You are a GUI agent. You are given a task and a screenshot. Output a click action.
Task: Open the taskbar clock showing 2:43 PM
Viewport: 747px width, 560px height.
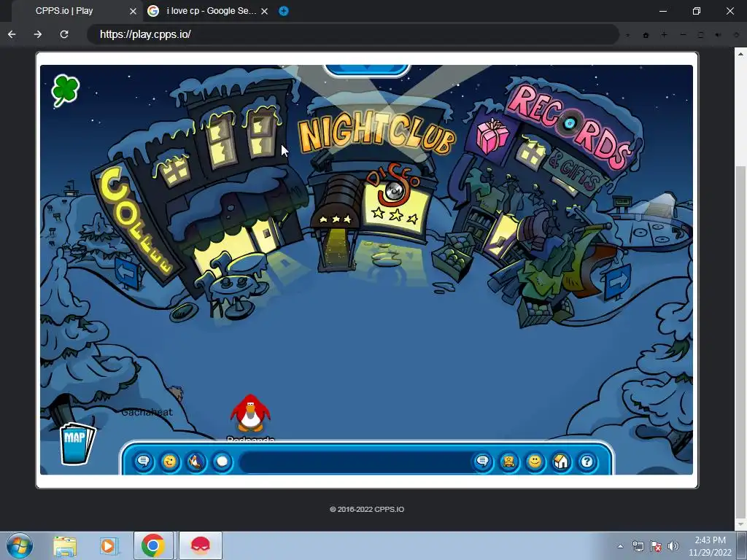tap(710, 546)
